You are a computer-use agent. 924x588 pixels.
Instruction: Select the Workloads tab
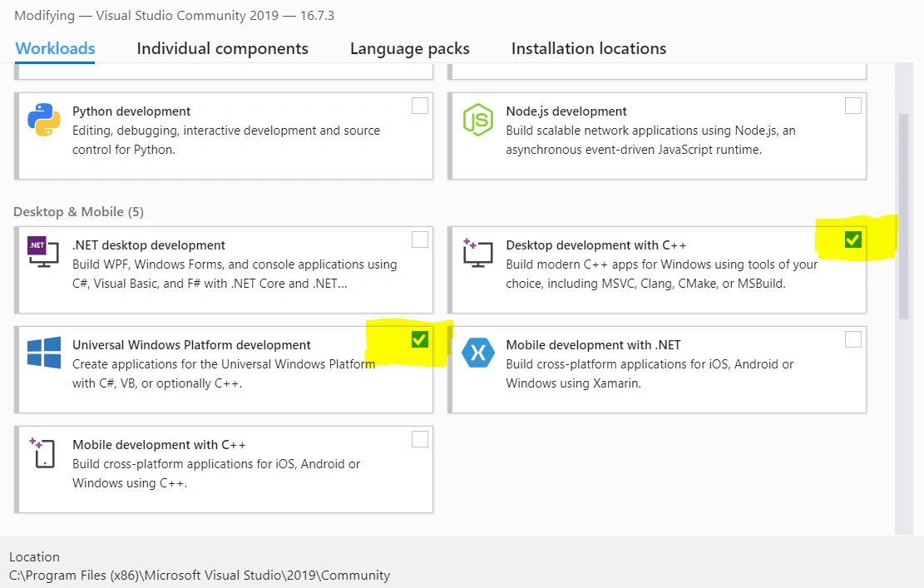click(55, 49)
